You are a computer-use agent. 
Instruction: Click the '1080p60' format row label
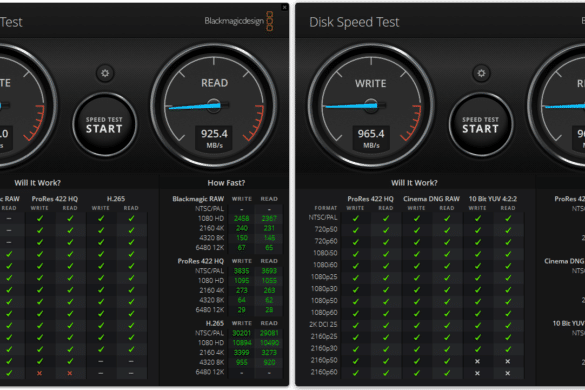point(324,313)
